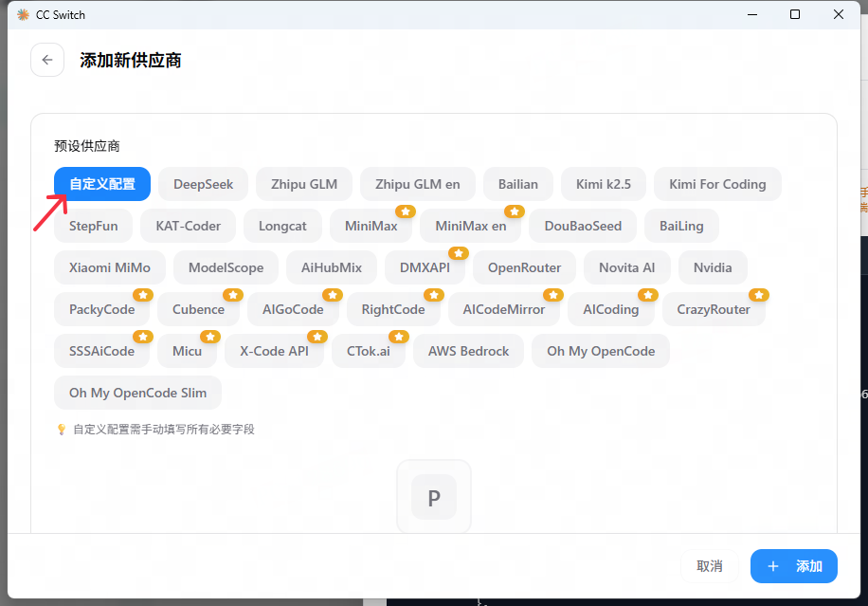Select the PackyCode provider
Viewport: 868px width, 606px height.
point(101,309)
